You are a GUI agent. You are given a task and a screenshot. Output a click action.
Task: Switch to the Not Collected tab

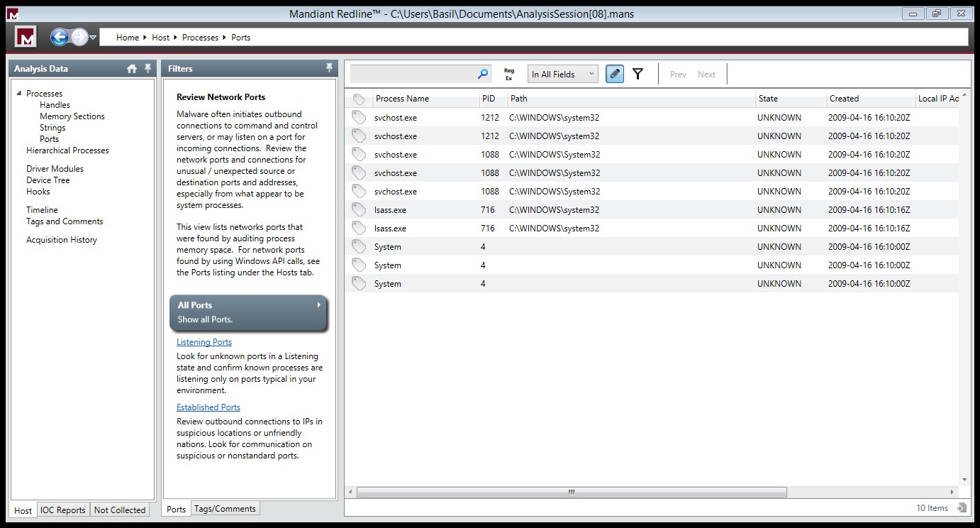pos(120,510)
